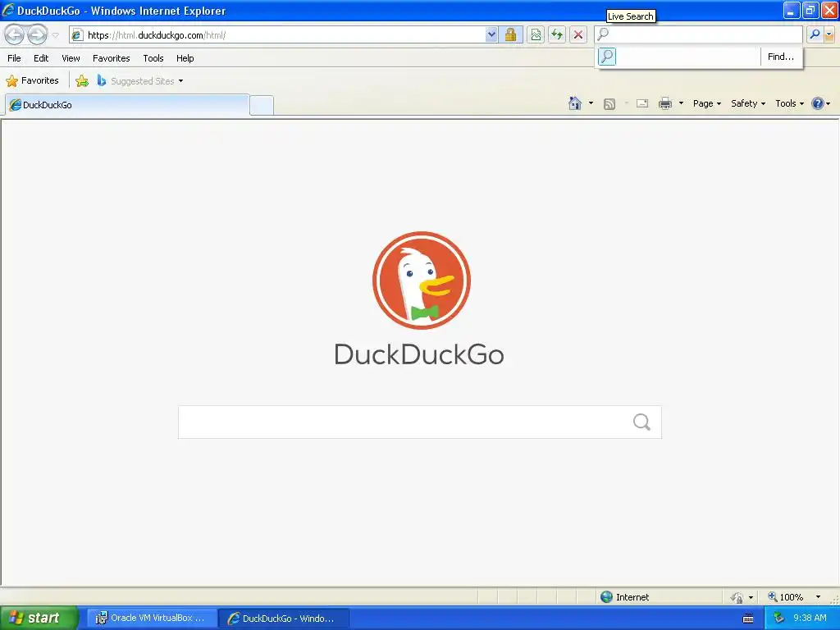
Task: Click the 100% zoom level button
Action: (786, 597)
